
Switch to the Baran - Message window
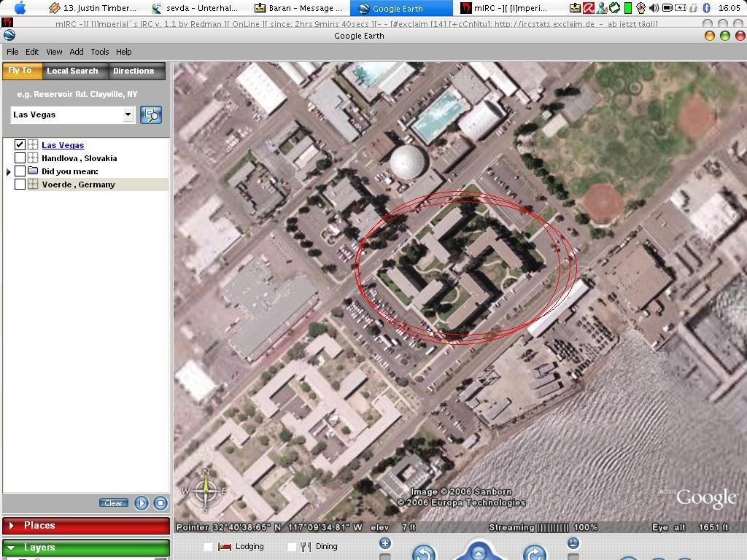pyautogui.click(x=299, y=7)
